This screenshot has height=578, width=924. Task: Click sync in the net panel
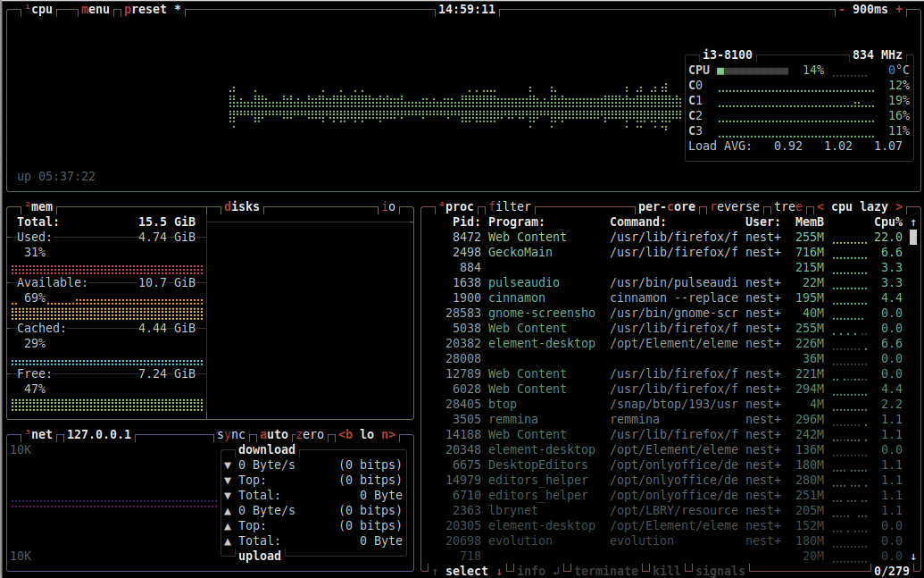click(231, 434)
